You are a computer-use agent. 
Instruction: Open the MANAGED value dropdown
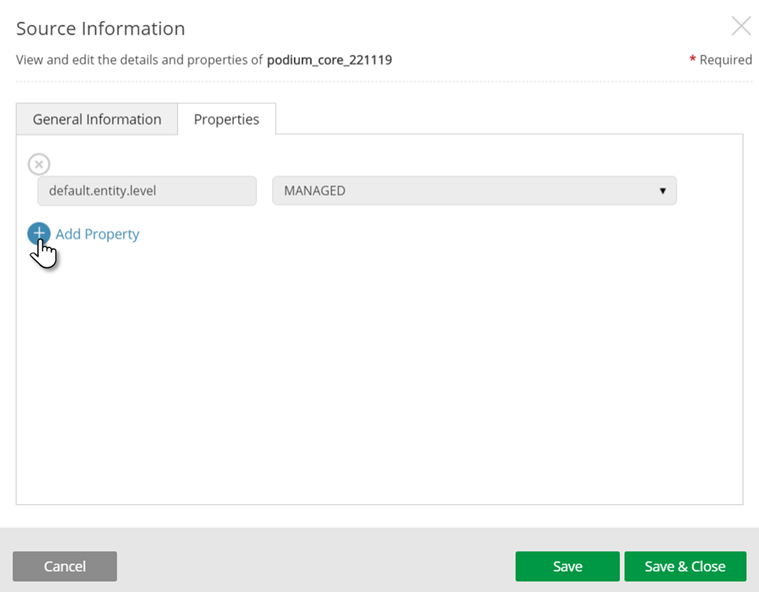tap(474, 191)
